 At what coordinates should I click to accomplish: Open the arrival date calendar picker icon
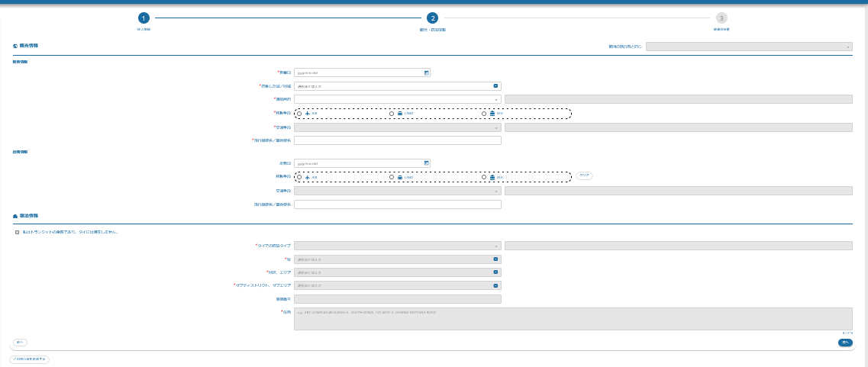pos(427,72)
